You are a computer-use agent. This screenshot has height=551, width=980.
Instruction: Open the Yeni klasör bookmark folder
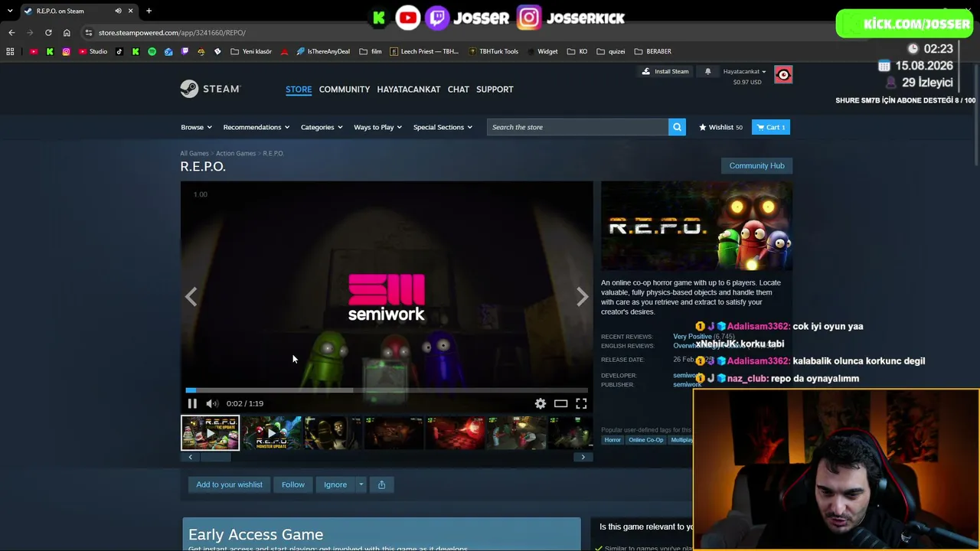251,51
